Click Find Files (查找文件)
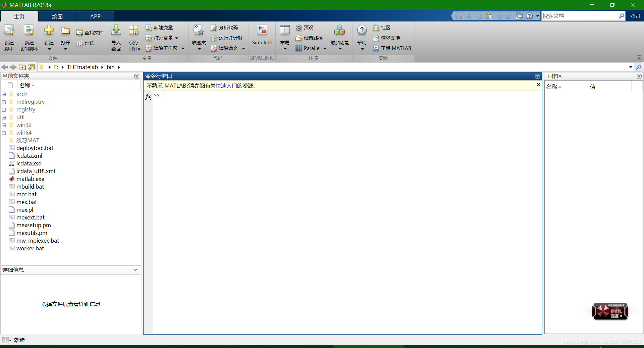The image size is (644, 348). (90, 33)
